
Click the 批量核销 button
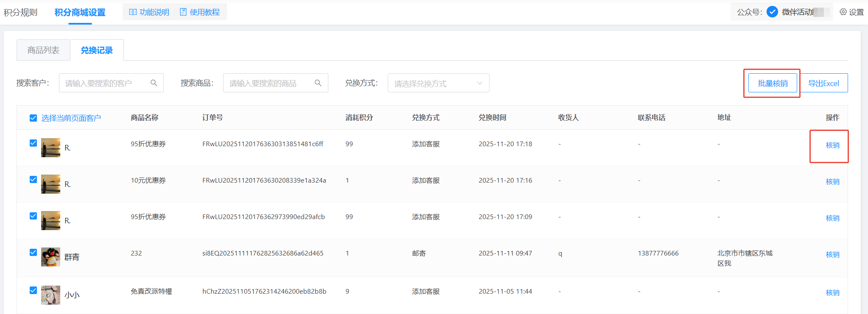coord(772,83)
